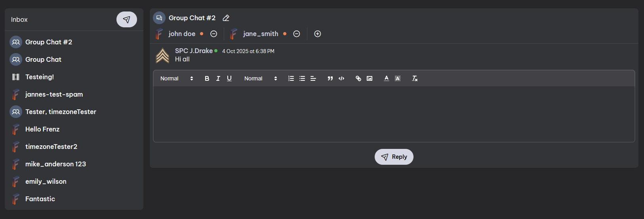Toggle italic formatting in the editor

pyautogui.click(x=218, y=78)
